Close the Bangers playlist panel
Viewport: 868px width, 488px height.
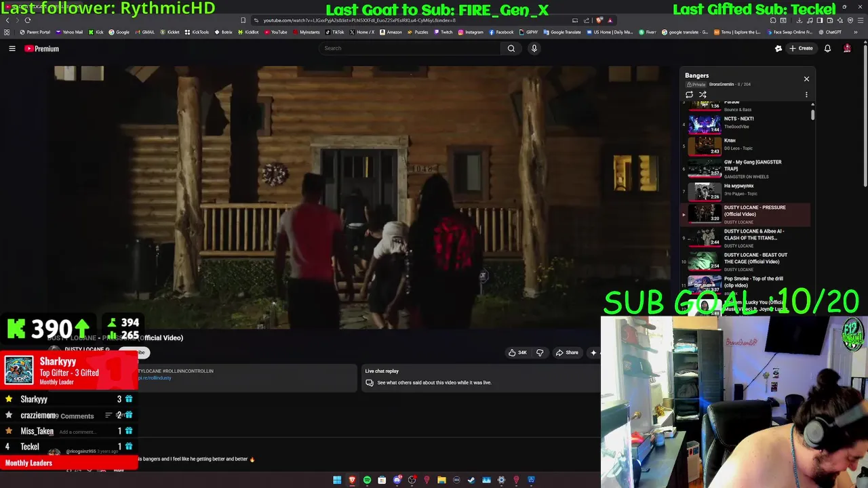coord(806,79)
